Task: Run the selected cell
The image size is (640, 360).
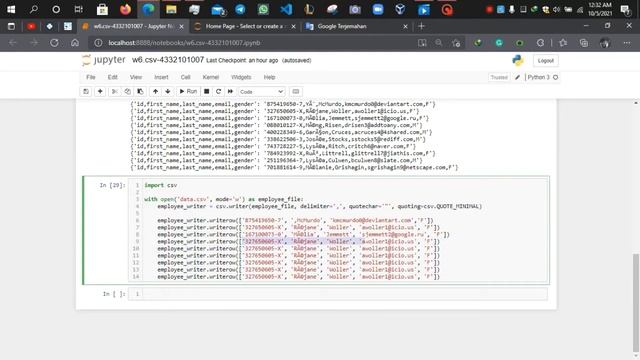Action: coord(188,91)
